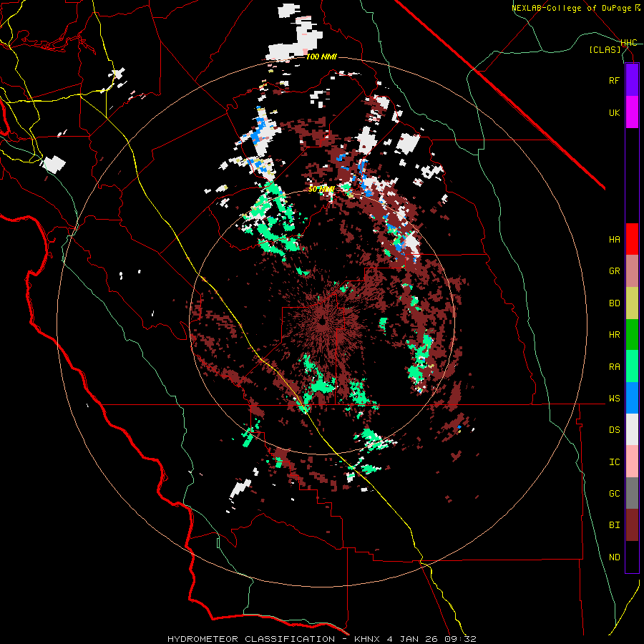
Task: Click the BD legend label
Action: [x=614, y=303]
